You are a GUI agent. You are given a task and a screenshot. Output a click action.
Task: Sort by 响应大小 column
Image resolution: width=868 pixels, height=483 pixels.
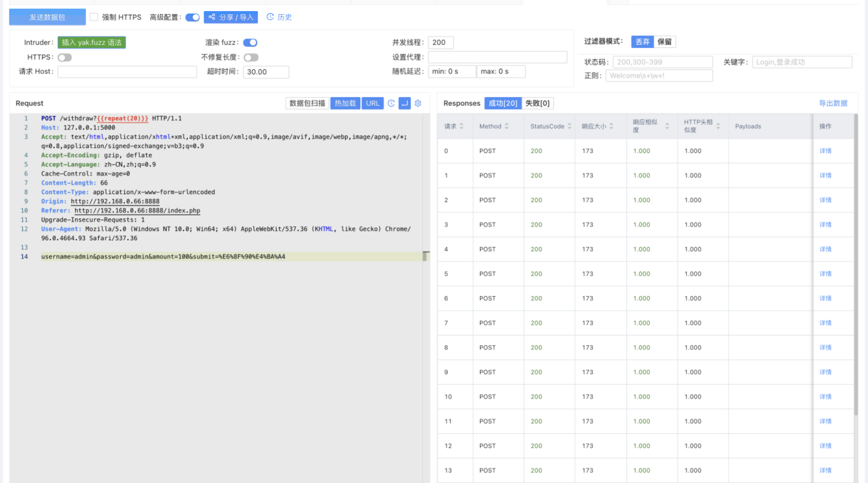tap(611, 126)
